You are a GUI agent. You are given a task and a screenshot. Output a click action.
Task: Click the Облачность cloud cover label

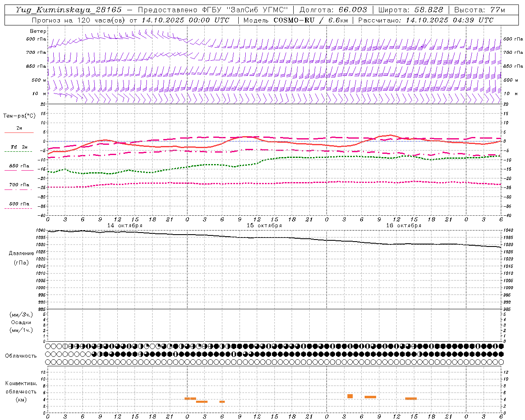pos(21,356)
